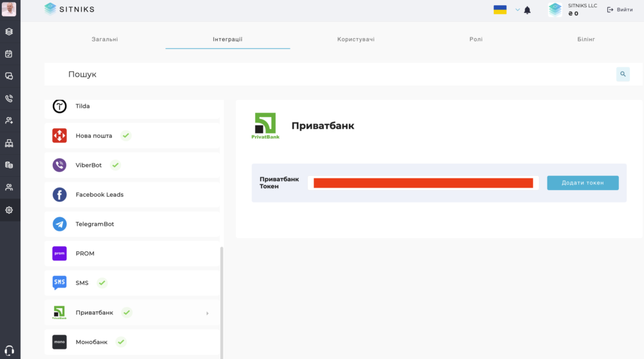The height and width of the screenshot is (359, 644).
Task: Click the Ukrainian flag language icon
Action: click(x=500, y=10)
